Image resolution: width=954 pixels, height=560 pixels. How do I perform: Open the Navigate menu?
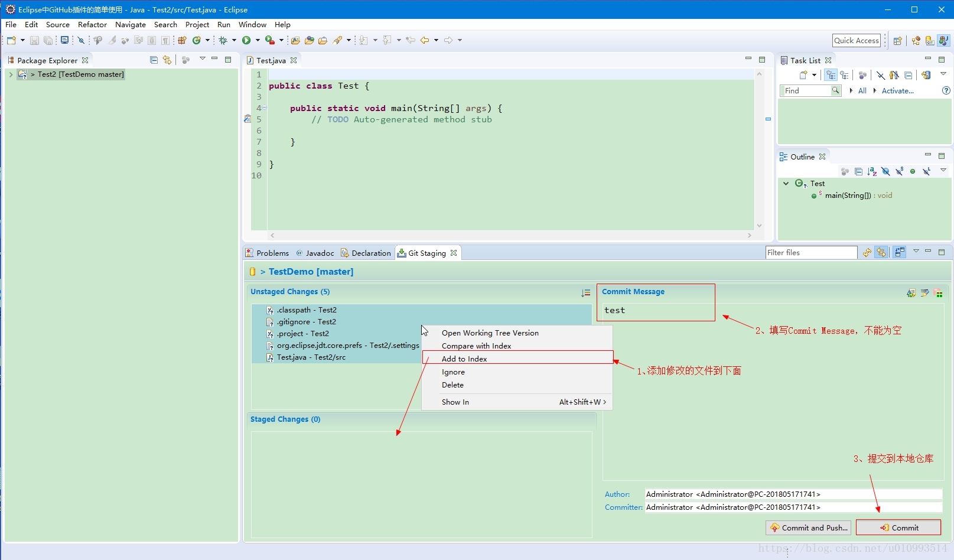pyautogui.click(x=130, y=25)
